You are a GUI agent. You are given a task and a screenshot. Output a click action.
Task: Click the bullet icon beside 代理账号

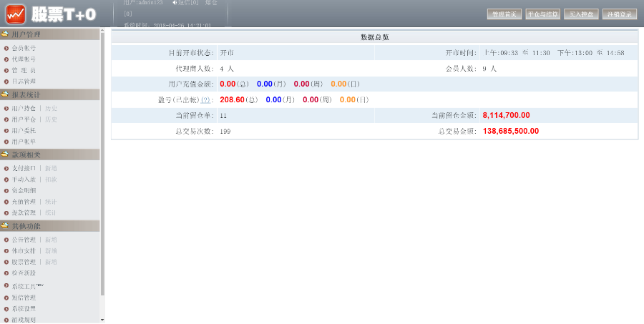pyautogui.click(x=6, y=59)
